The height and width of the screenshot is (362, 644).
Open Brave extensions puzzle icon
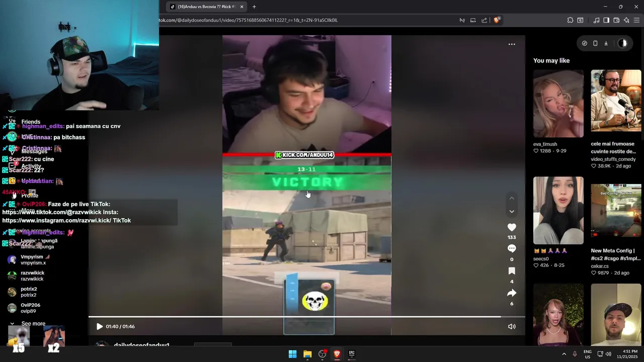(570, 20)
